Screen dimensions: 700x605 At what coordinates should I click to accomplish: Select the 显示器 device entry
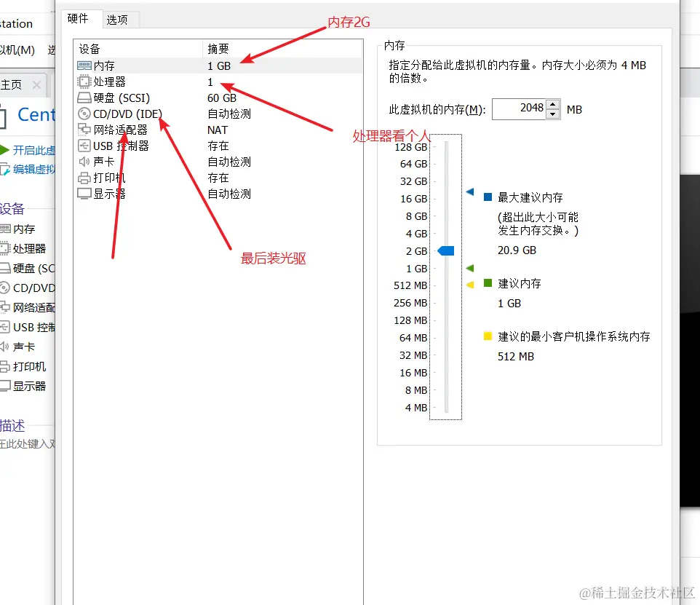pyautogui.click(x=108, y=194)
